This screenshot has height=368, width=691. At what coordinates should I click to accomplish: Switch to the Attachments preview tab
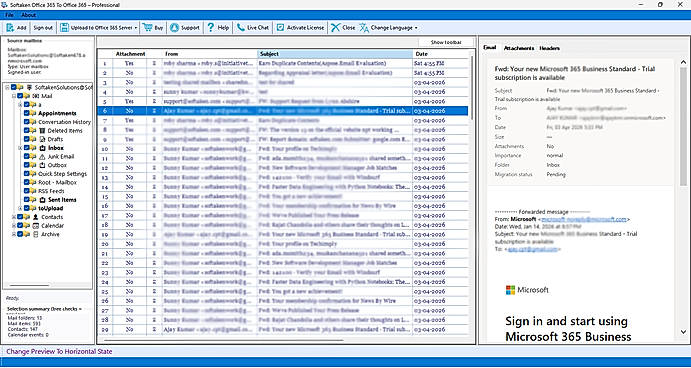[519, 48]
